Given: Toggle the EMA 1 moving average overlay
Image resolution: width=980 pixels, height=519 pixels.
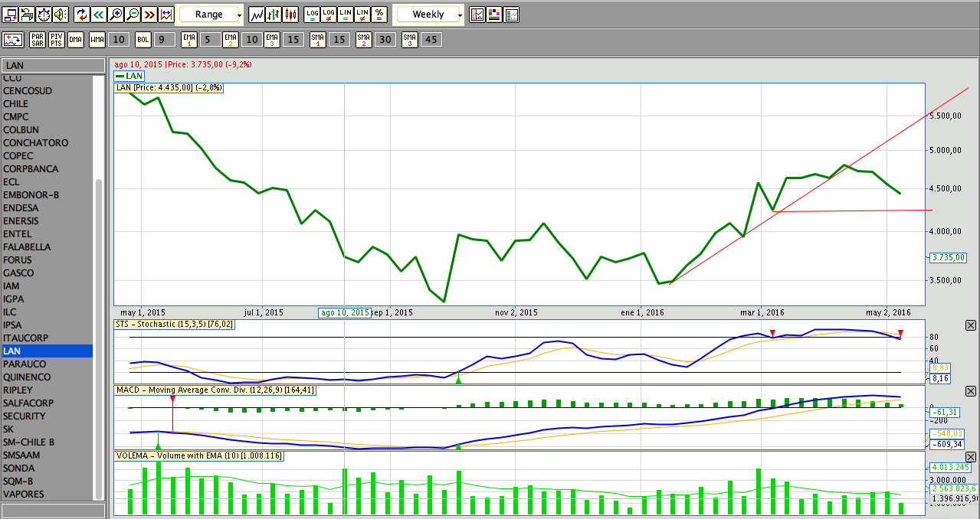Looking at the screenshot, I should point(188,40).
